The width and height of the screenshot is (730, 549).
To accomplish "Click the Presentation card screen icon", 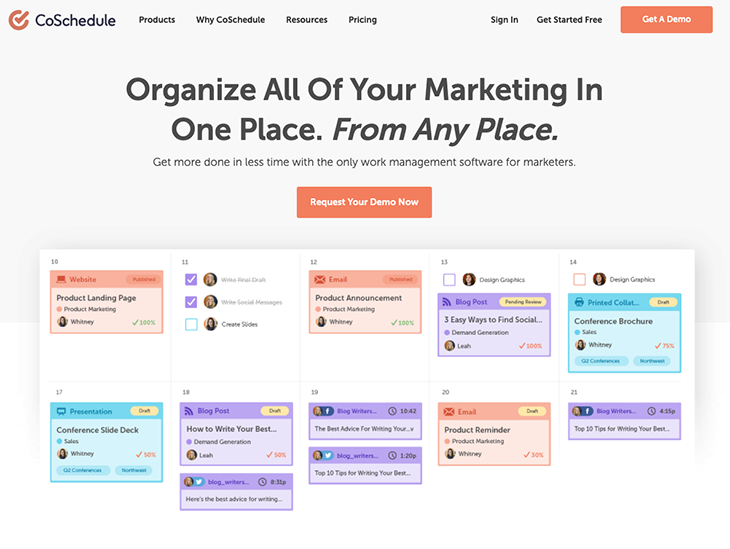I will pos(61,412).
